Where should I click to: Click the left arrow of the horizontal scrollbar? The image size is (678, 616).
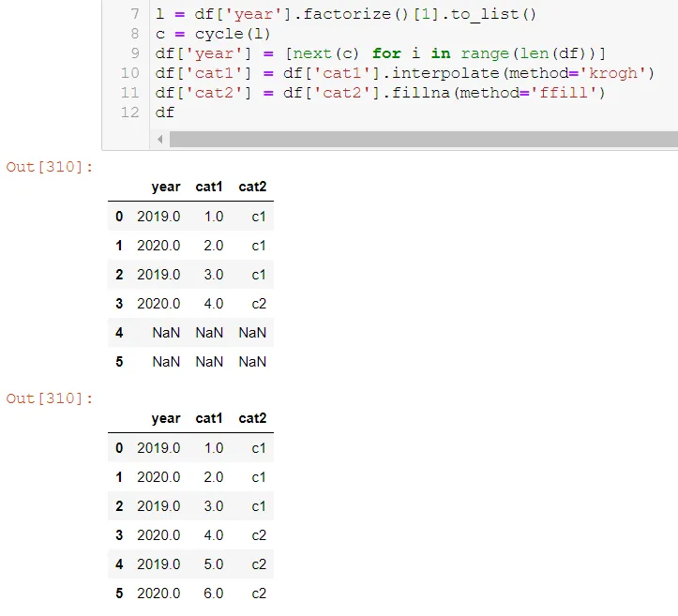[160, 139]
